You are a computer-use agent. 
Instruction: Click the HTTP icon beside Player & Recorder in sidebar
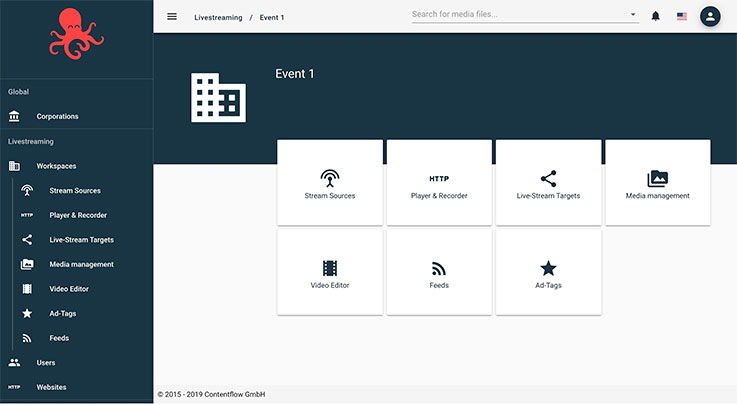tap(27, 215)
